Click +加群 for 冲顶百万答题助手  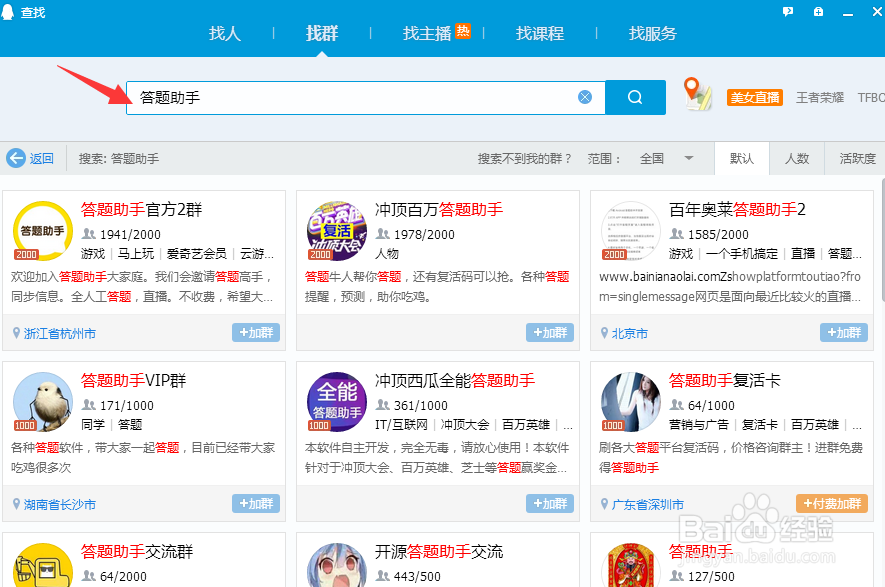click(x=550, y=332)
